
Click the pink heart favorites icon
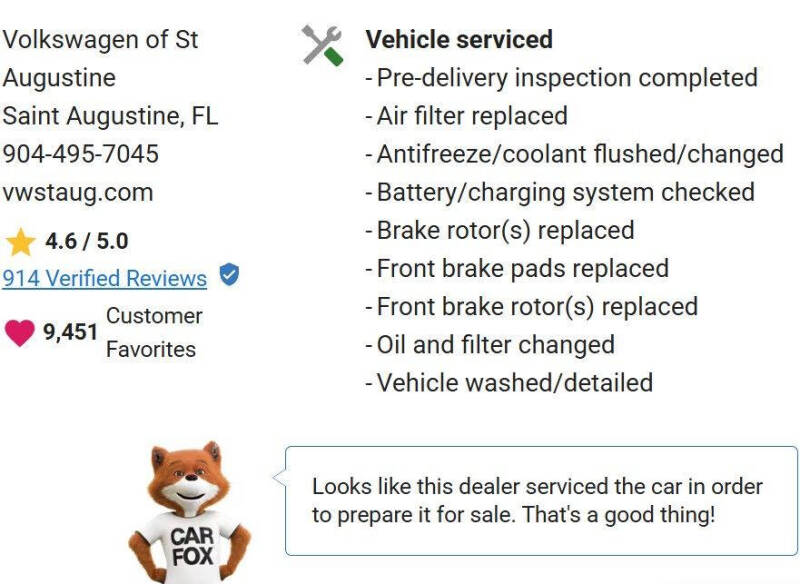pos(20,333)
